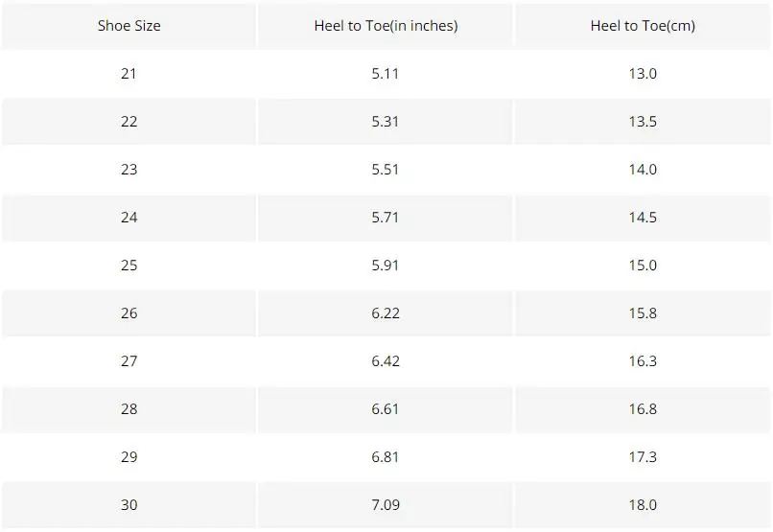Select shoe size 26 cell

(x=129, y=313)
